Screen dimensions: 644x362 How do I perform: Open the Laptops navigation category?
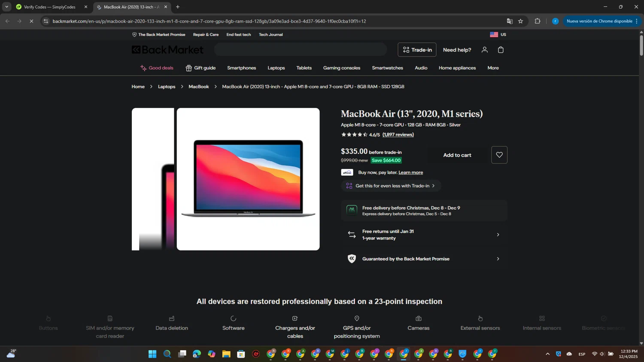pos(276,68)
